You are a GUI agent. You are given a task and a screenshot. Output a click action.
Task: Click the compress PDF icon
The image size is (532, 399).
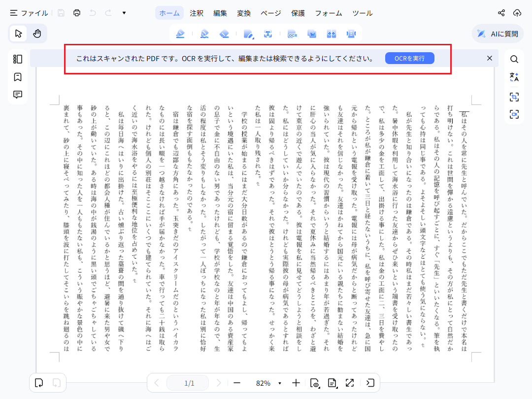pyautogui.click(x=351, y=33)
